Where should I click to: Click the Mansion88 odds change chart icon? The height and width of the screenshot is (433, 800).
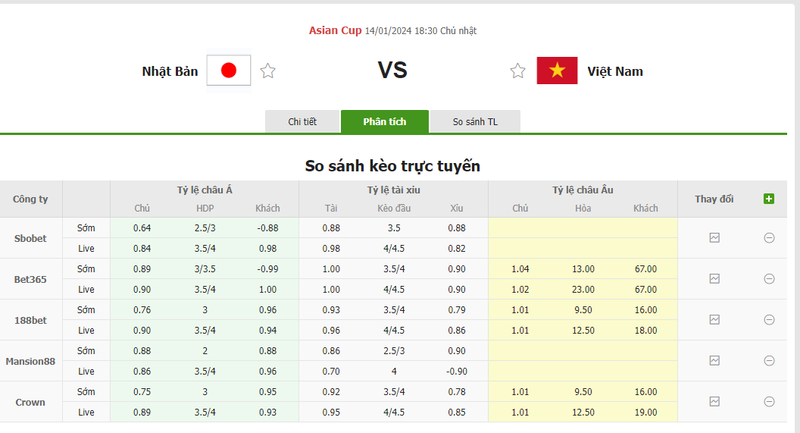[x=714, y=360]
